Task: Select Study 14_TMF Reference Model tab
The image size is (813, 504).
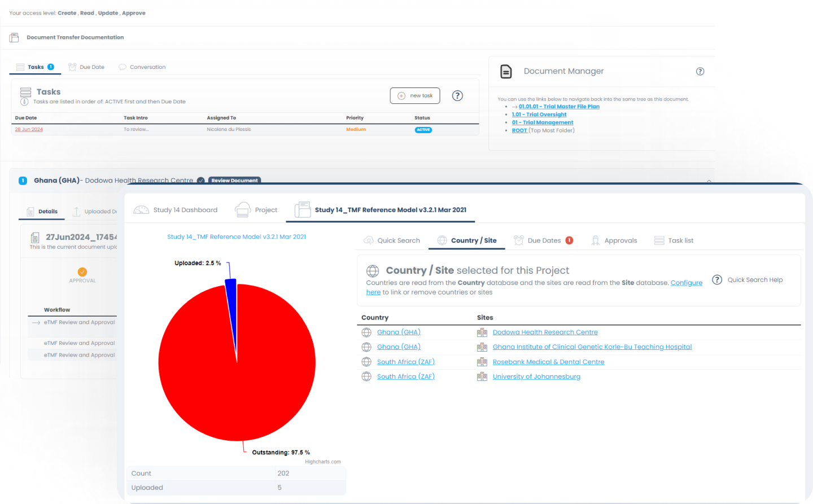Action: pyautogui.click(x=381, y=210)
